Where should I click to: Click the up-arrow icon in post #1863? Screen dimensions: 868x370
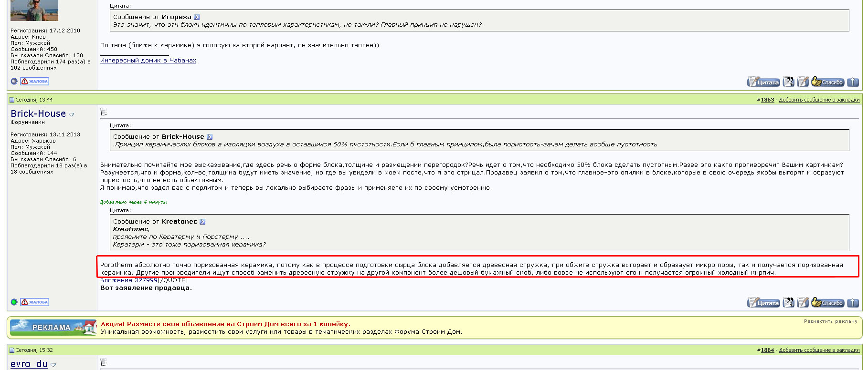[x=853, y=303]
